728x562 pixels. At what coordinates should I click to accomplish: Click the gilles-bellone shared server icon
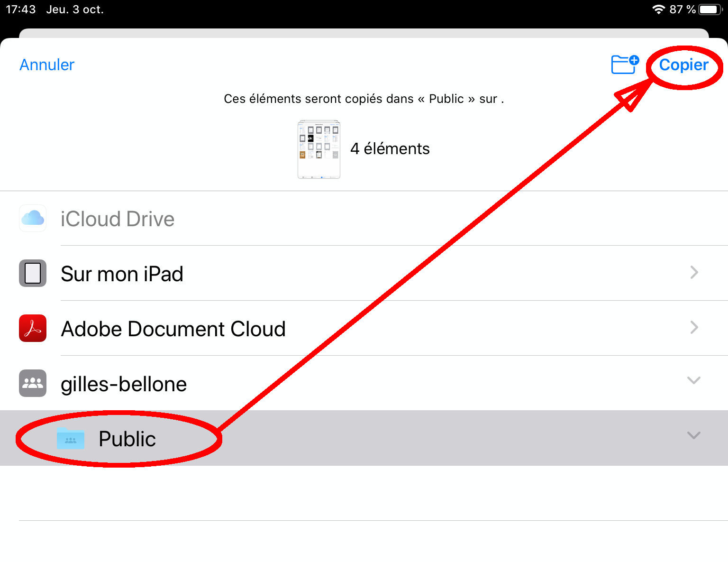33,383
